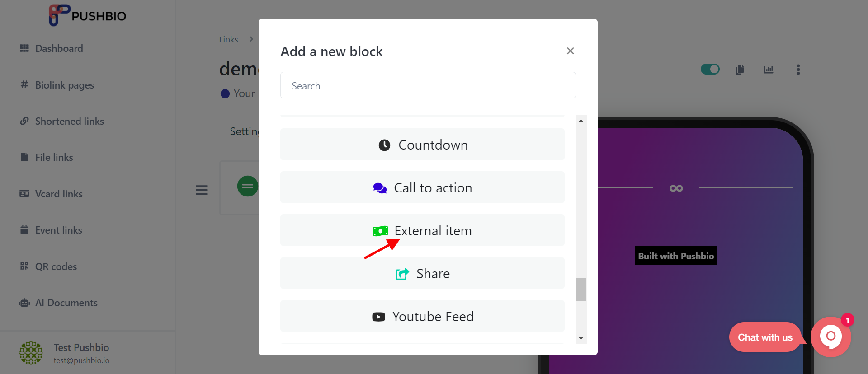
Task: Click the scroll up arrow in block list
Action: click(581, 121)
